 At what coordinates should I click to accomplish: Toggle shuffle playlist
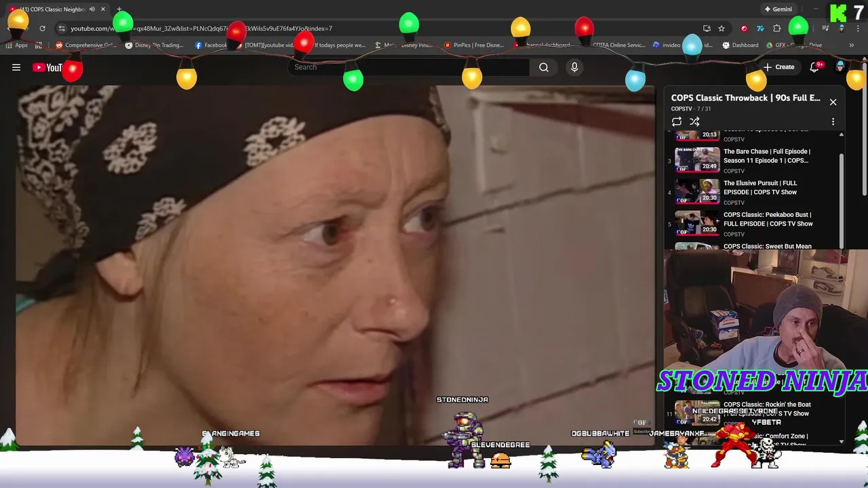(x=694, y=122)
